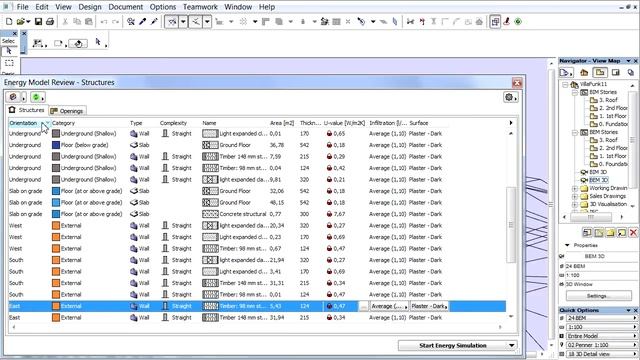Click the Slab icon in the Floor (below grade) row
Image resolution: width=640 pixels, height=360 pixels.
coord(134,145)
